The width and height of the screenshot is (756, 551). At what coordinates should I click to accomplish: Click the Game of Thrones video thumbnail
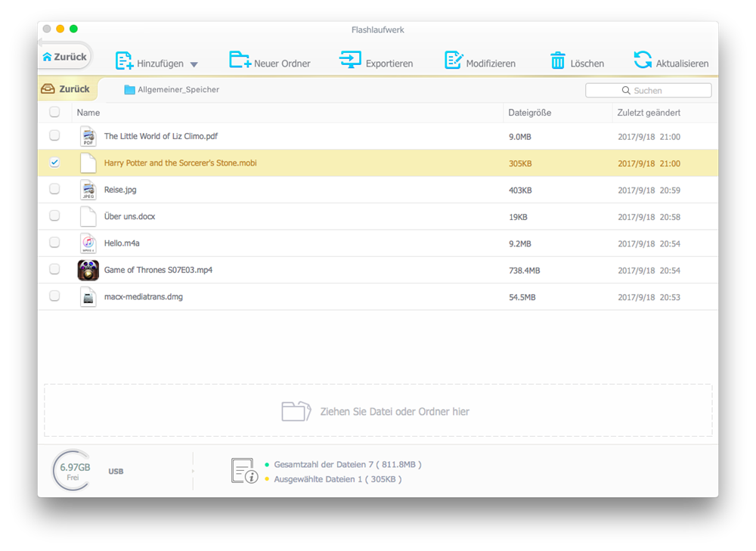point(88,270)
